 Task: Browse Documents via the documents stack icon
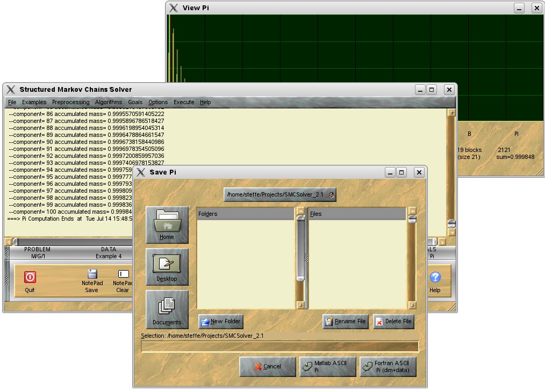point(167,307)
